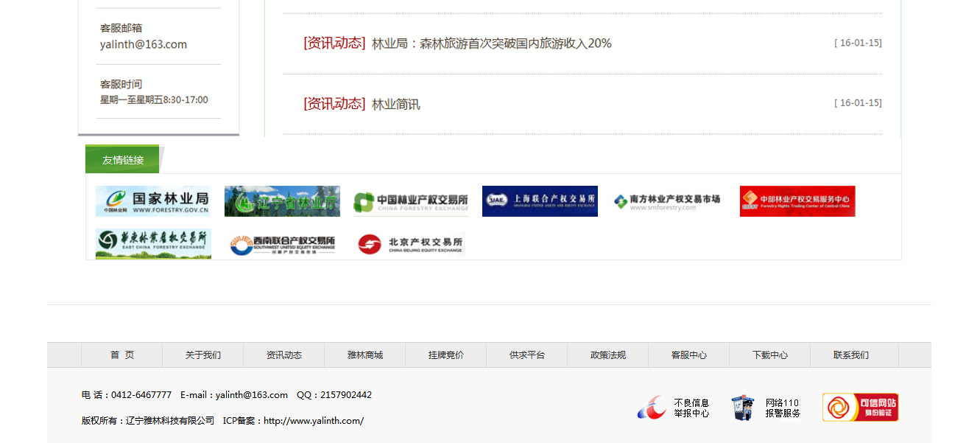The height and width of the screenshot is (443, 980).
Task: Open 华东林业产权交易所 banner
Action: (x=153, y=244)
